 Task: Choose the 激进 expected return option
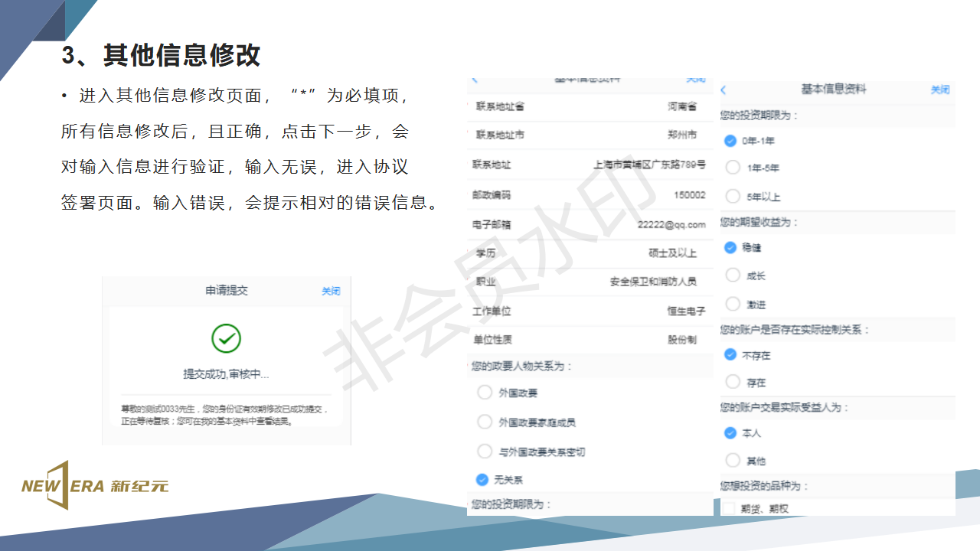(733, 304)
